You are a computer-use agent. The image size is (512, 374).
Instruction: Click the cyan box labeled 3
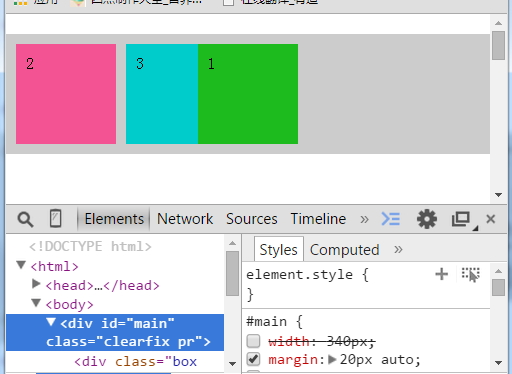point(162,94)
